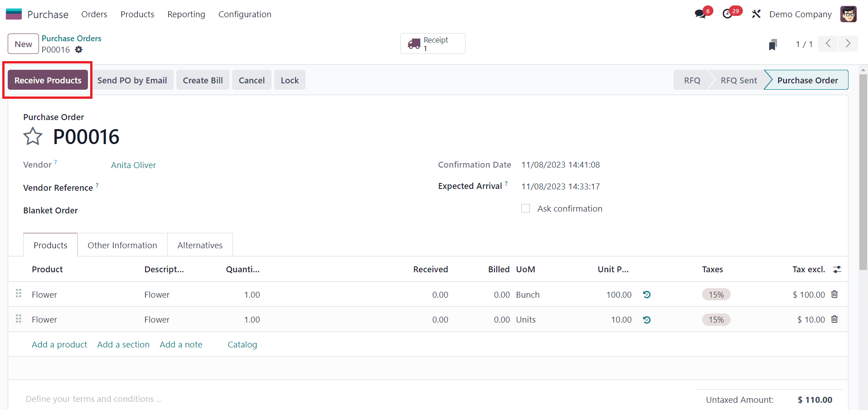
Task: Open the Purchase app home icon
Action: 14,14
